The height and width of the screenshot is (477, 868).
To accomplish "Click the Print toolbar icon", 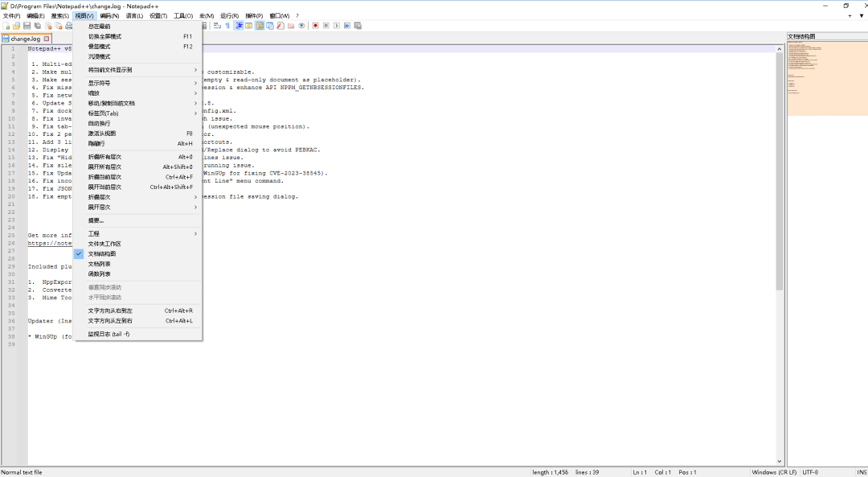I will [69, 26].
